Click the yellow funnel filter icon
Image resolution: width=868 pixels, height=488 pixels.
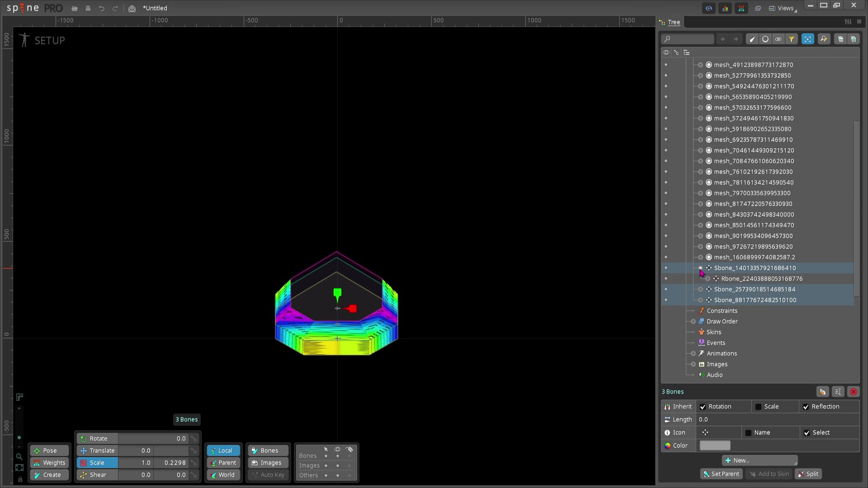click(791, 39)
